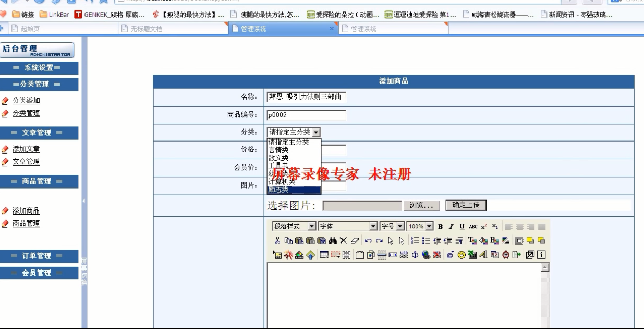The height and width of the screenshot is (329, 644).
Task: Open the paint bucket background color icon
Action: click(x=483, y=241)
